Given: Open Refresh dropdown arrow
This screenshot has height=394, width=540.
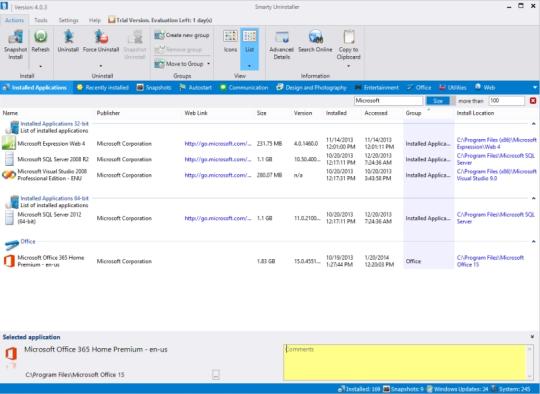Looking at the screenshot, I should tap(41, 66).
